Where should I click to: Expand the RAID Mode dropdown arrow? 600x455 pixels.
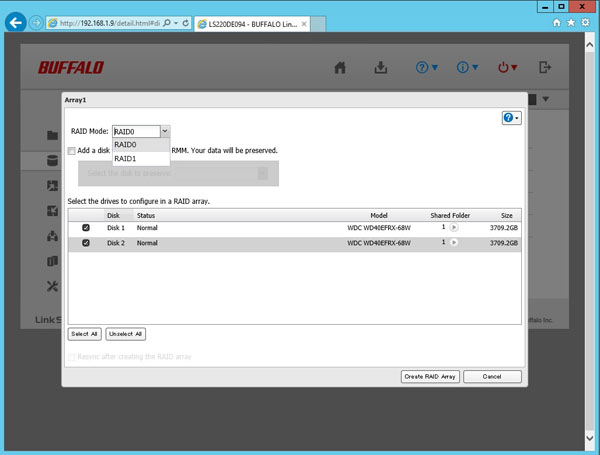165,131
